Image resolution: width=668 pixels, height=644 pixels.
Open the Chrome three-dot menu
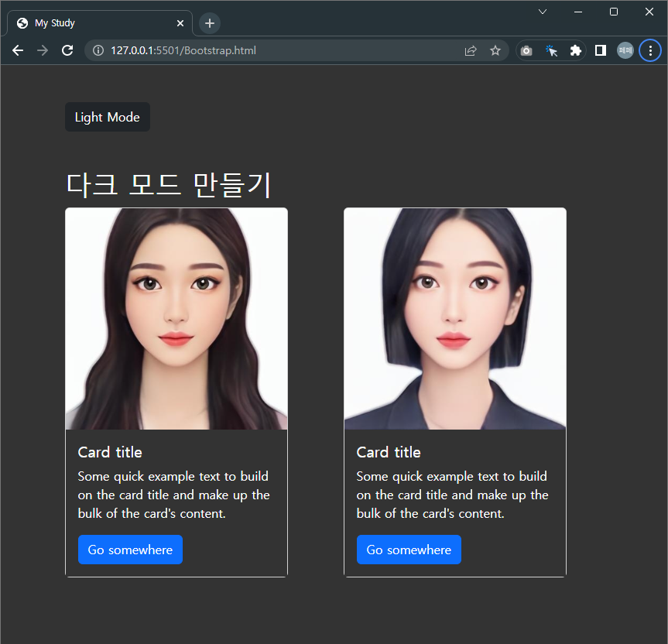(x=650, y=50)
